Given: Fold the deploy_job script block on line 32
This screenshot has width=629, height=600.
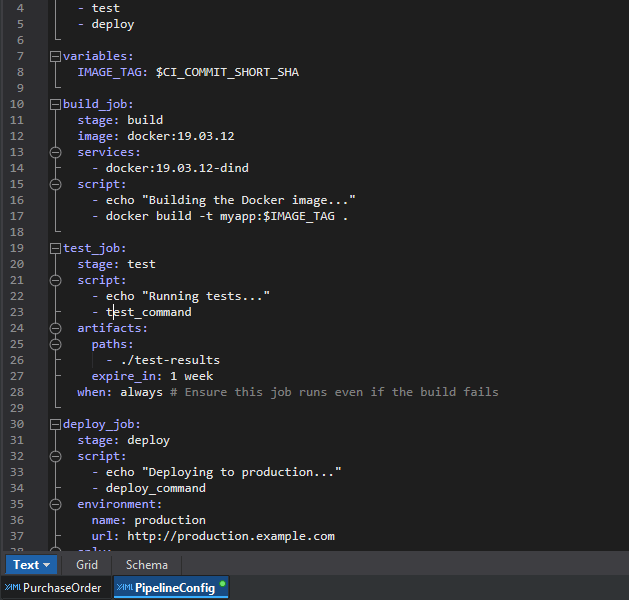Looking at the screenshot, I should pyautogui.click(x=55, y=456).
